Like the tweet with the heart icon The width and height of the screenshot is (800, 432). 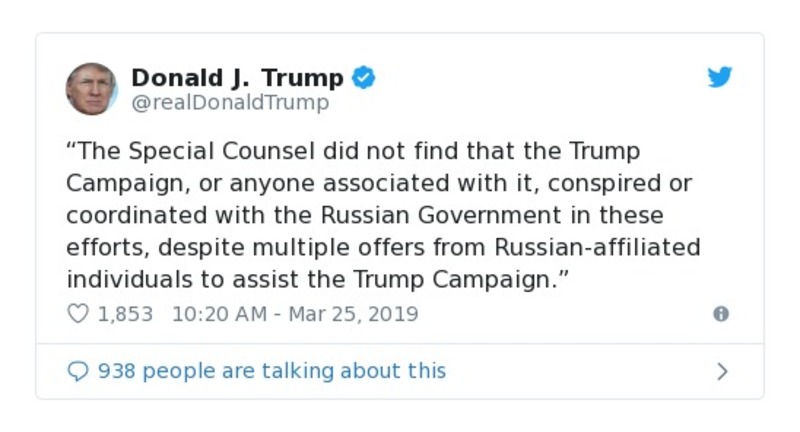tap(78, 314)
